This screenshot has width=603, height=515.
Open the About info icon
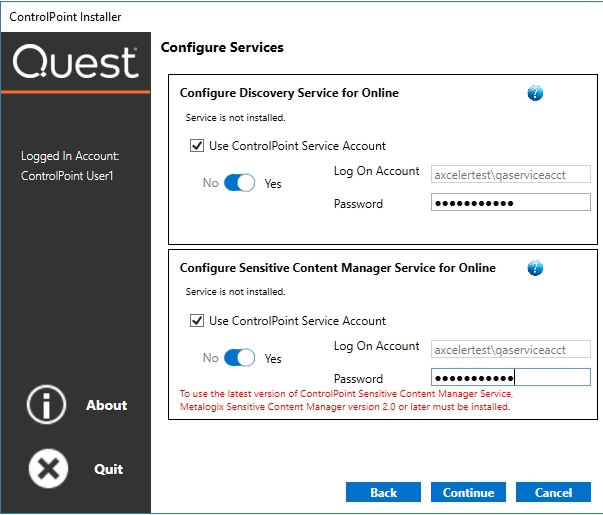47,405
